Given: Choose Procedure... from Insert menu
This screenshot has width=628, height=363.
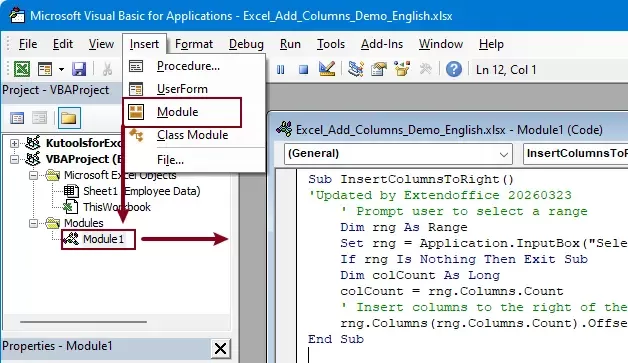Looking at the screenshot, I should (x=194, y=66).
